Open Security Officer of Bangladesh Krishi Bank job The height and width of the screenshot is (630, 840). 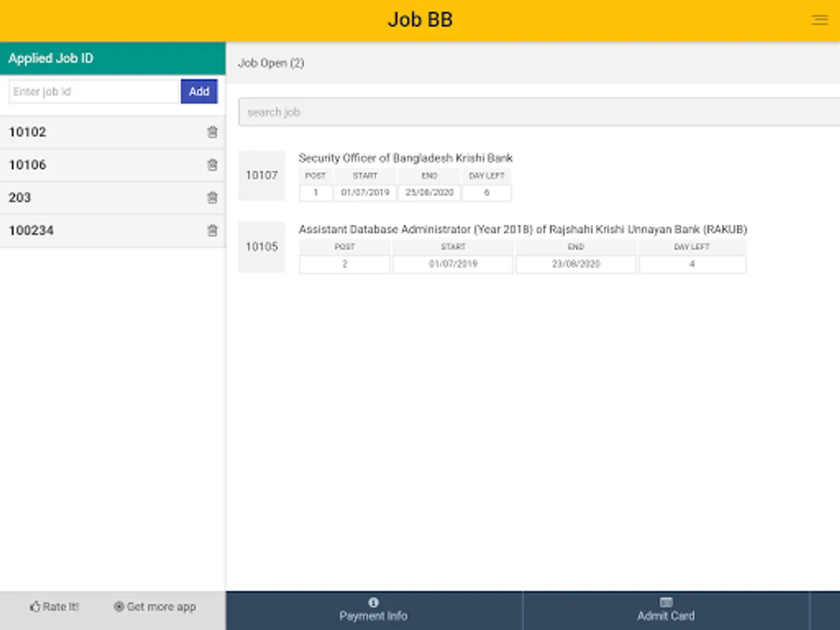[406, 158]
